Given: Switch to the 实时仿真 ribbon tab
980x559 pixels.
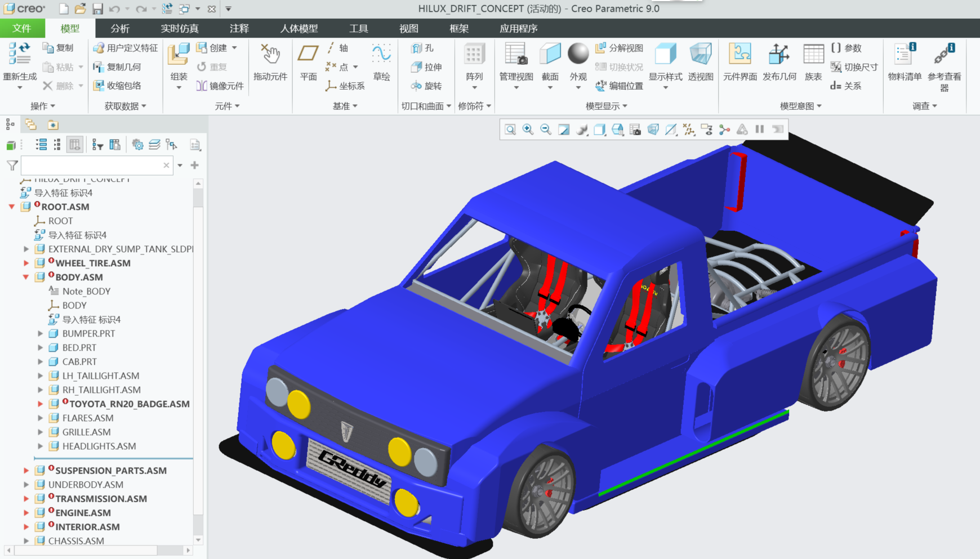Looking at the screenshot, I should pos(180,28).
